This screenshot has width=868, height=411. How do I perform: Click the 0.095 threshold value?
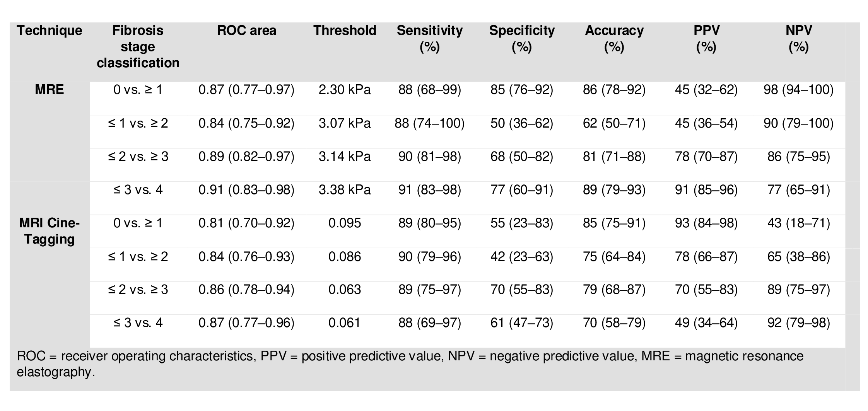(345, 223)
